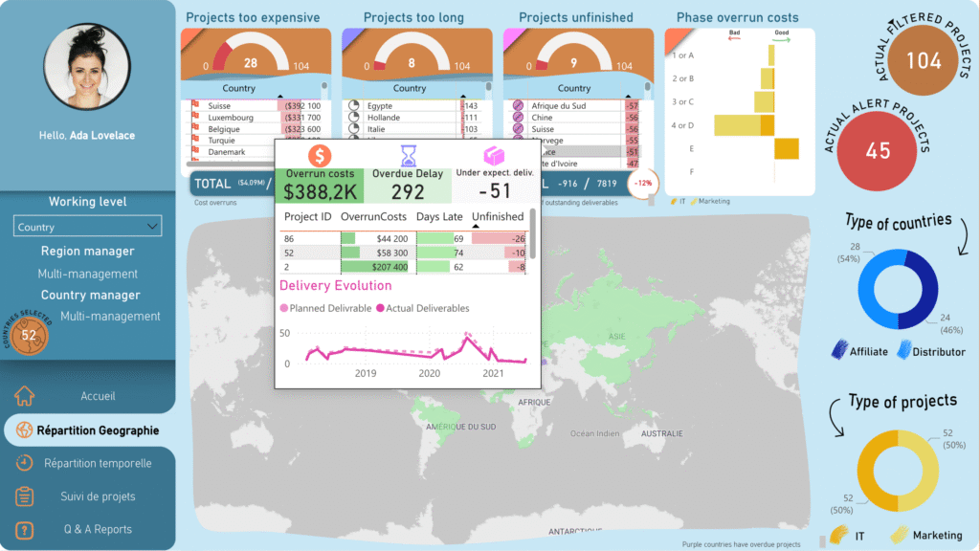Click the clipboard icon beside Suivi de projets
The image size is (980, 551).
pos(25,496)
